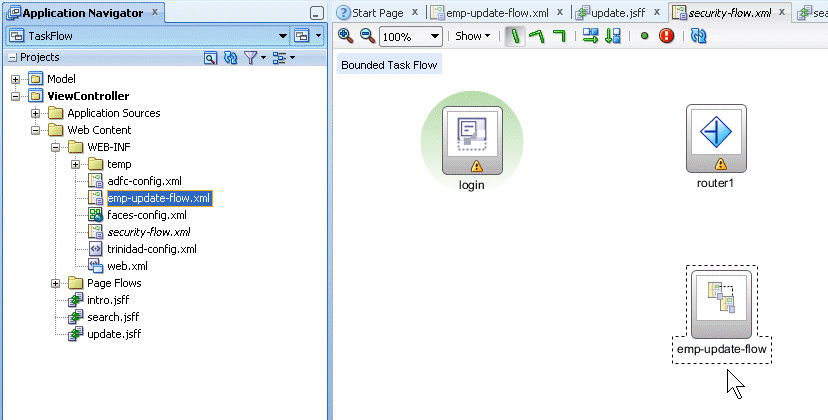Viewport: 828px width, 420px height.
Task: Click the red error indicator icon
Action: pos(667,36)
